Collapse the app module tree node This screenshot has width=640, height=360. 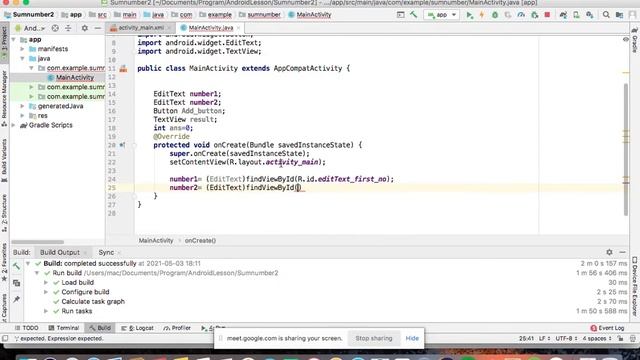[x=14, y=40]
